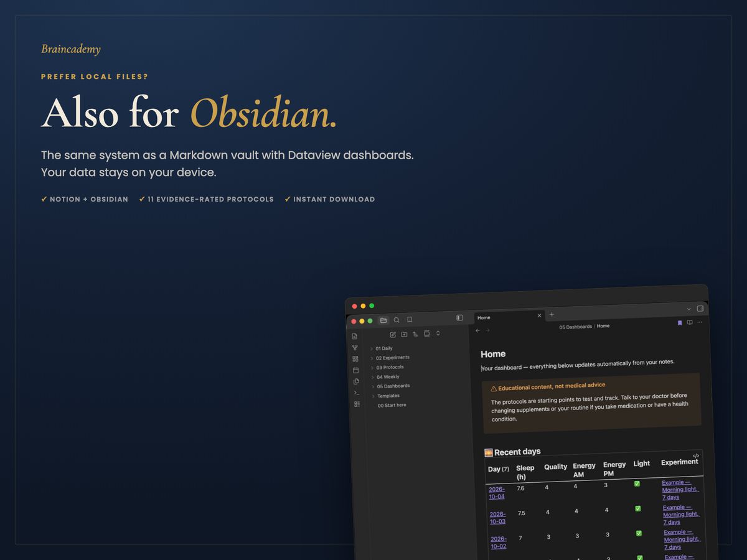This screenshot has width=747, height=560.
Task: Click the Light checkmark for 2026-10-03
Action: [638, 508]
